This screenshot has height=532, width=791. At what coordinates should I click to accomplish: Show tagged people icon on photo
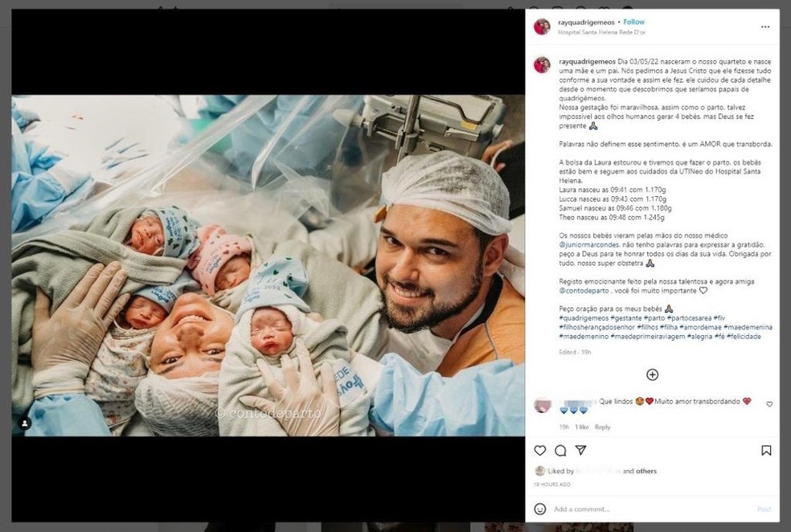click(x=24, y=423)
